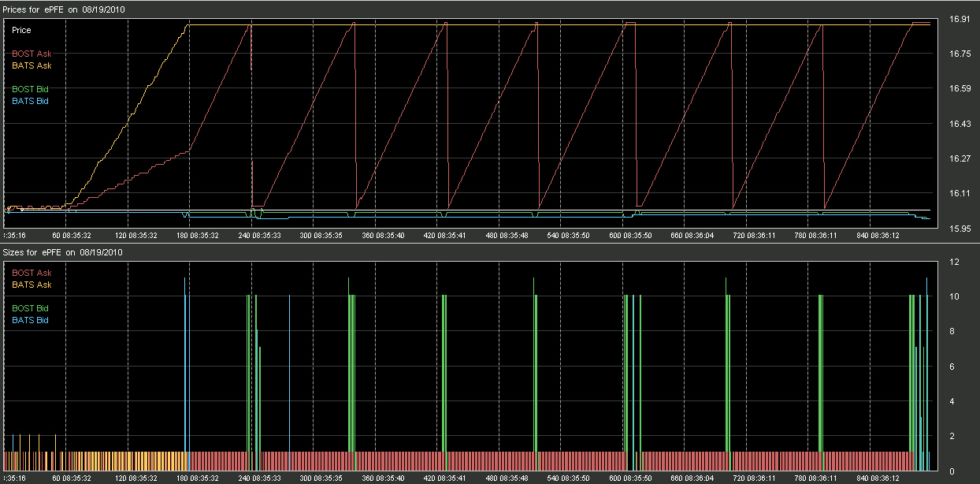
Task: Click '600 08:35:50' label under the Sizes chart
Action: (x=631, y=478)
